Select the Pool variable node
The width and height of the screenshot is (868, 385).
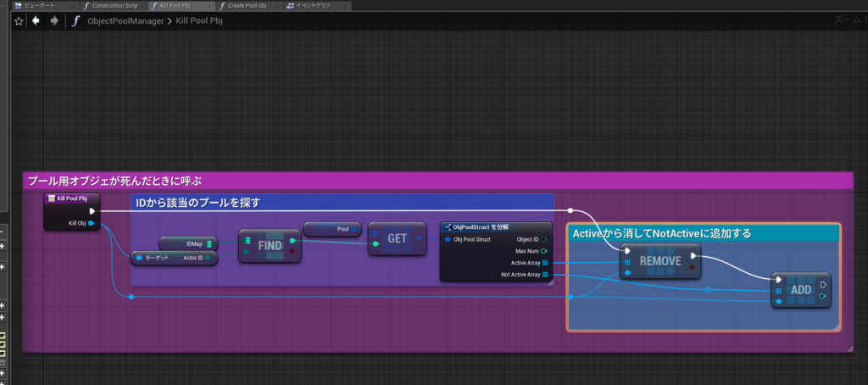pos(332,228)
